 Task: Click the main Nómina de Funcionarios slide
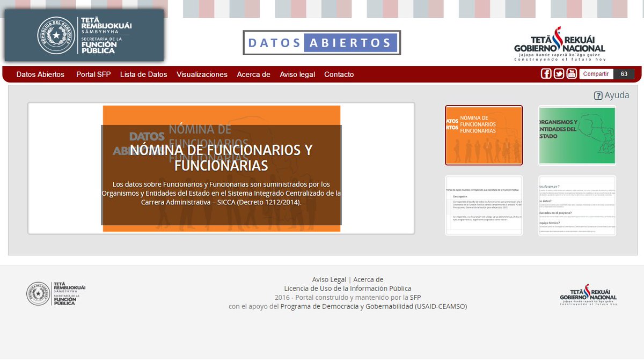(x=221, y=168)
